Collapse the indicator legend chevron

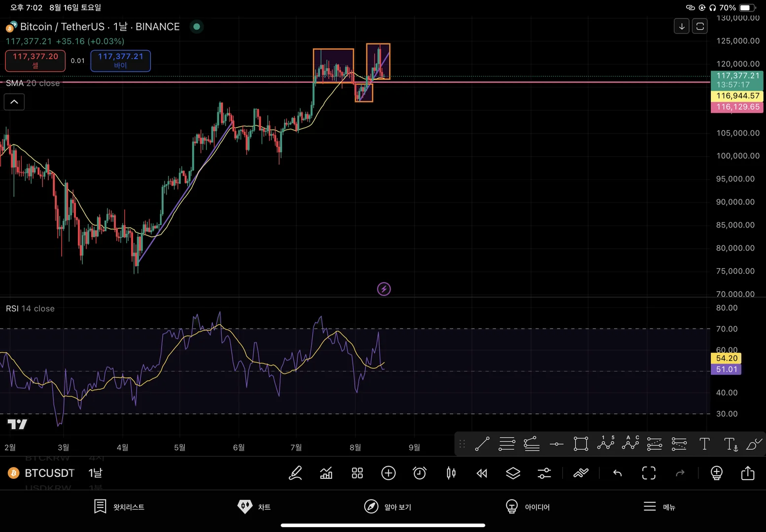pos(14,102)
